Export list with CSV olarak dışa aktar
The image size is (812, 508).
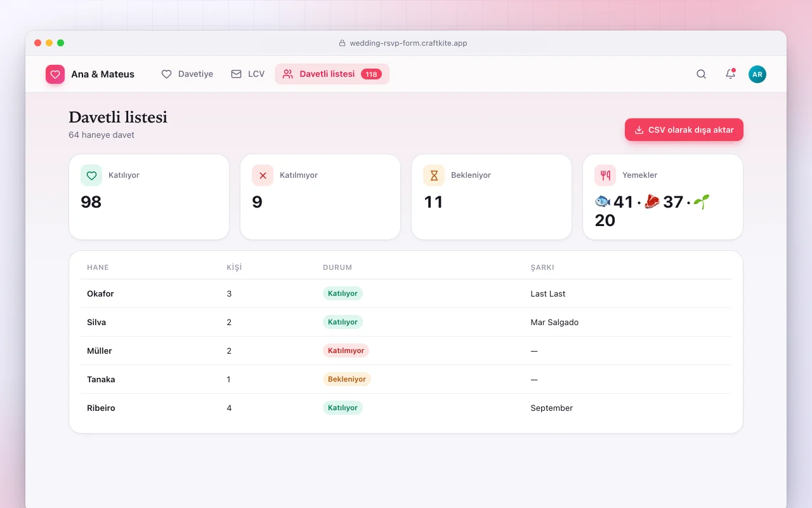point(684,130)
